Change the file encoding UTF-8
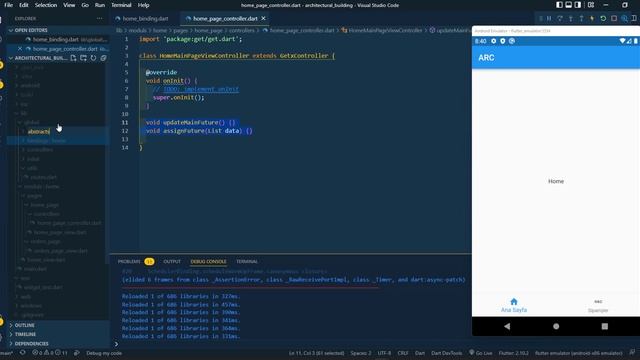 (384, 353)
